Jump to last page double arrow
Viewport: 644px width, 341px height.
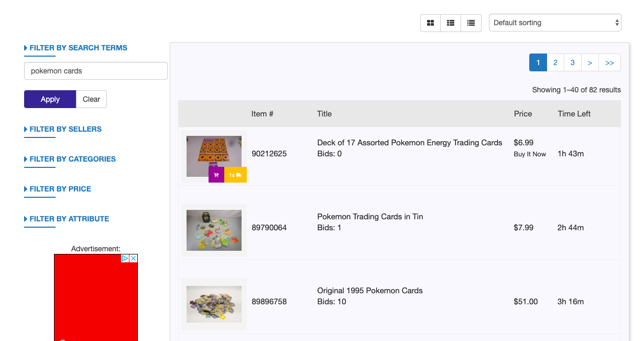coord(609,62)
